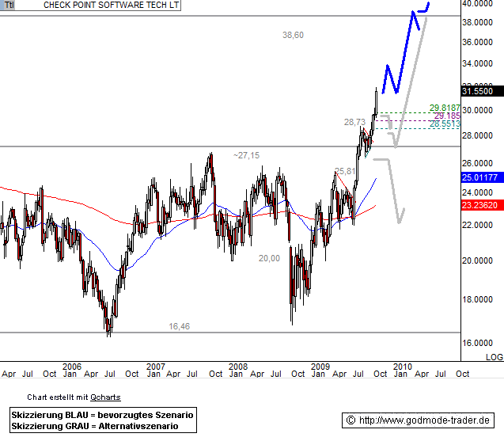Click the 'Chart erstellt mit' caption text
The height and width of the screenshot is (441, 504).
coord(57,397)
